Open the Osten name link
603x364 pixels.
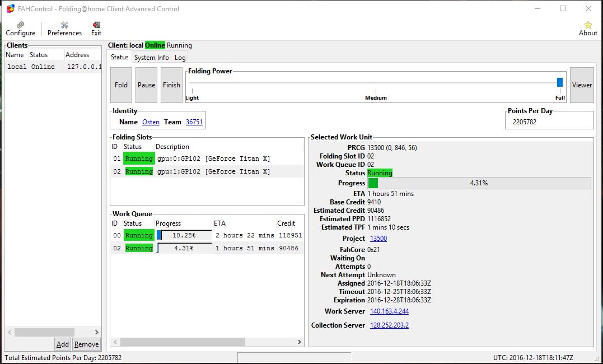point(151,122)
